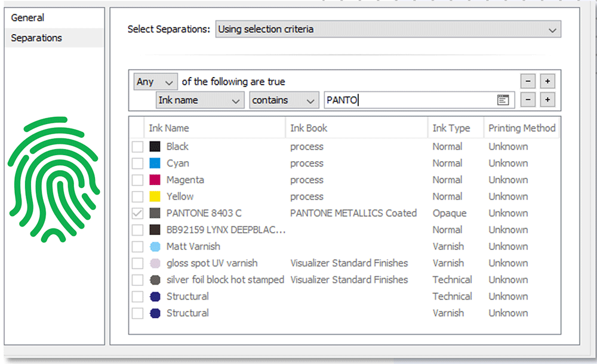Enable the Magenta separation checkbox

137,180
